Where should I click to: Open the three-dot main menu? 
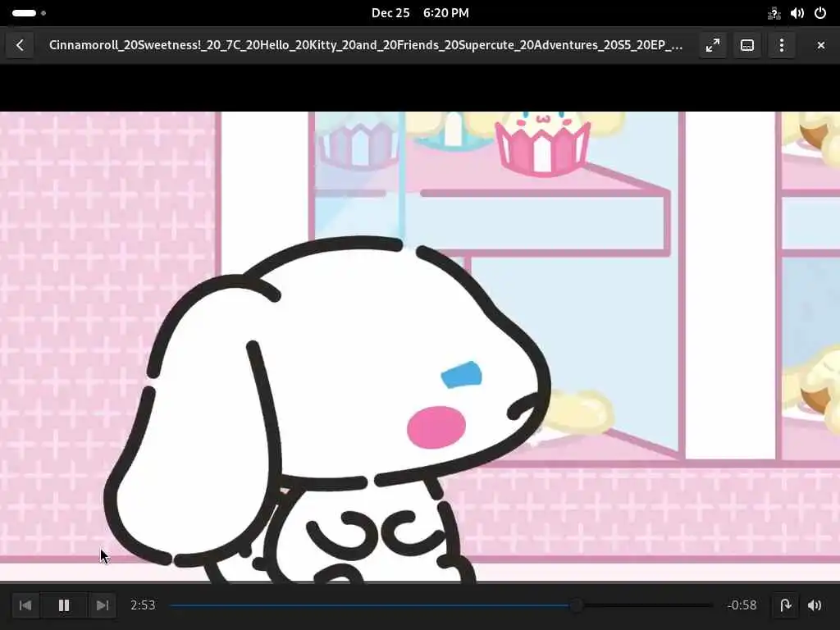coord(782,45)
